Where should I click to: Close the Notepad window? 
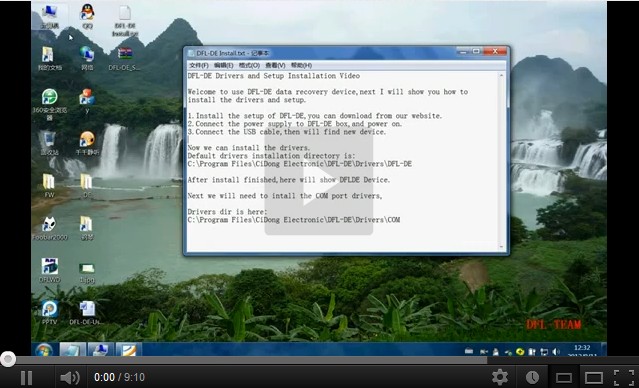pos(495,51)
